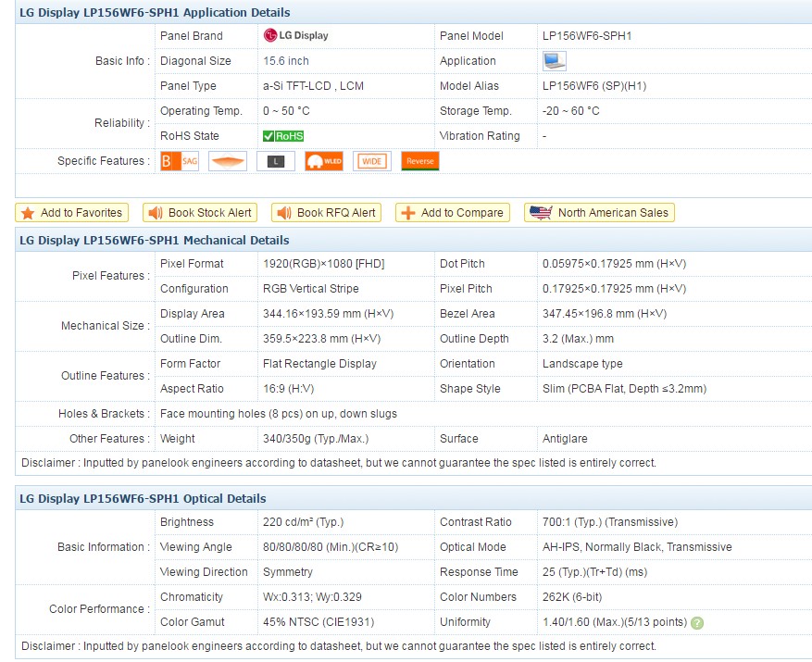
Task: Click the panel model value LP156WF6-SPH1
Action: coord(587,36)
